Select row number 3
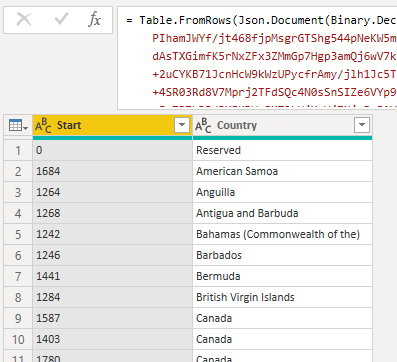This screenshot has height=362, width=397. tap(18, 192)
